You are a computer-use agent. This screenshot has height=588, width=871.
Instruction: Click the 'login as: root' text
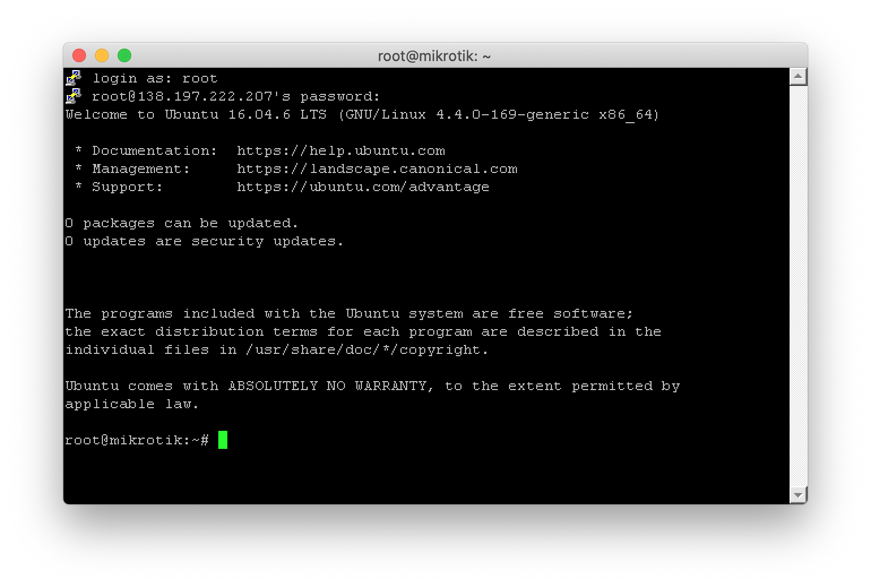pos(155,79)
